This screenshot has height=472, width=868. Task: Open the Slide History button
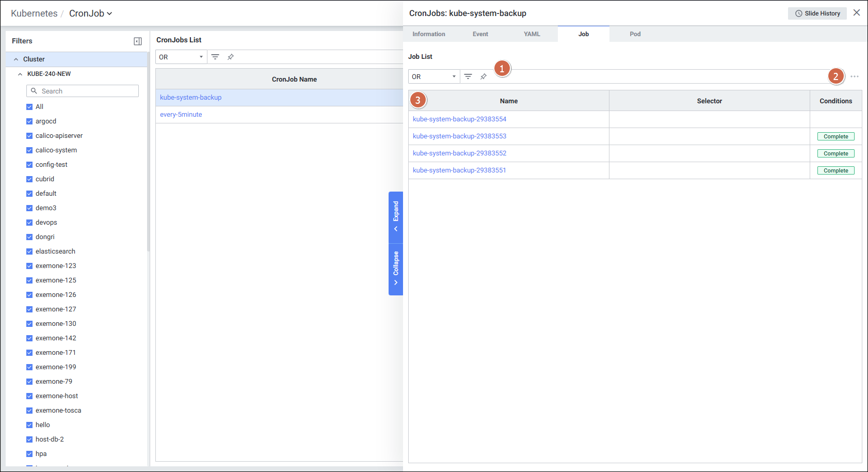[x=817, y=13]
